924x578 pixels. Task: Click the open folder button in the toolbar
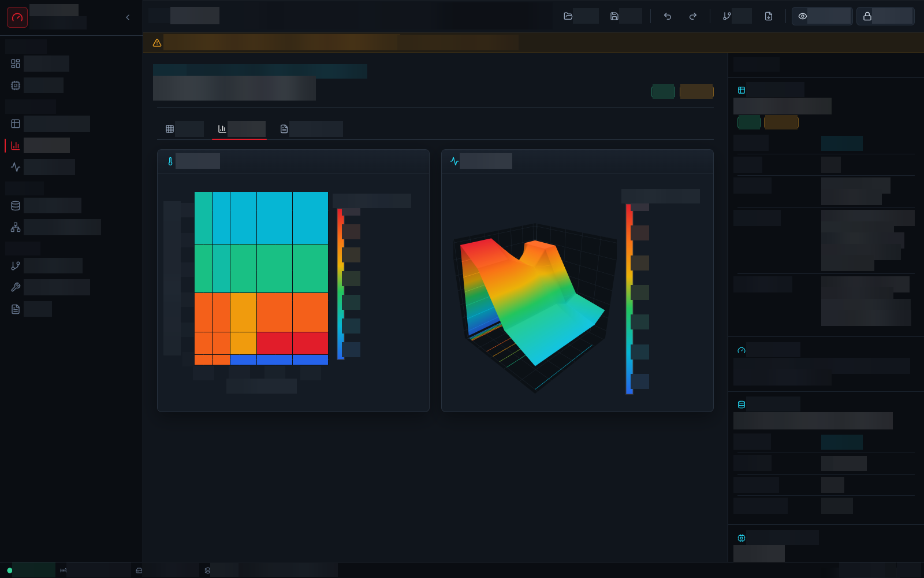point(580,16)
